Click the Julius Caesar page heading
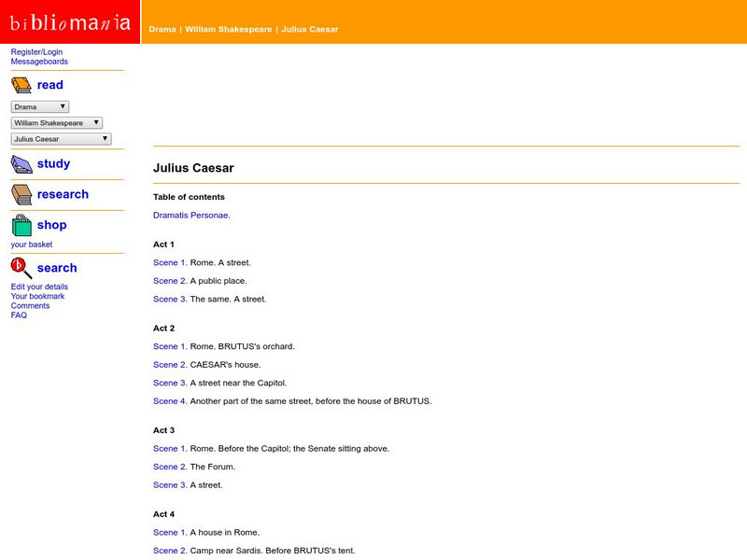This screenshot has height=560, width=747. pyautogui.click(x=193, y=168)
